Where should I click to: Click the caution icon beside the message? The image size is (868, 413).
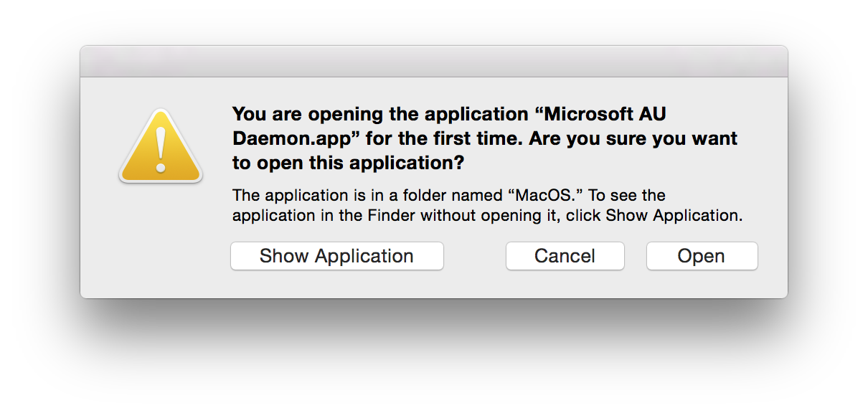pos(159,144)
